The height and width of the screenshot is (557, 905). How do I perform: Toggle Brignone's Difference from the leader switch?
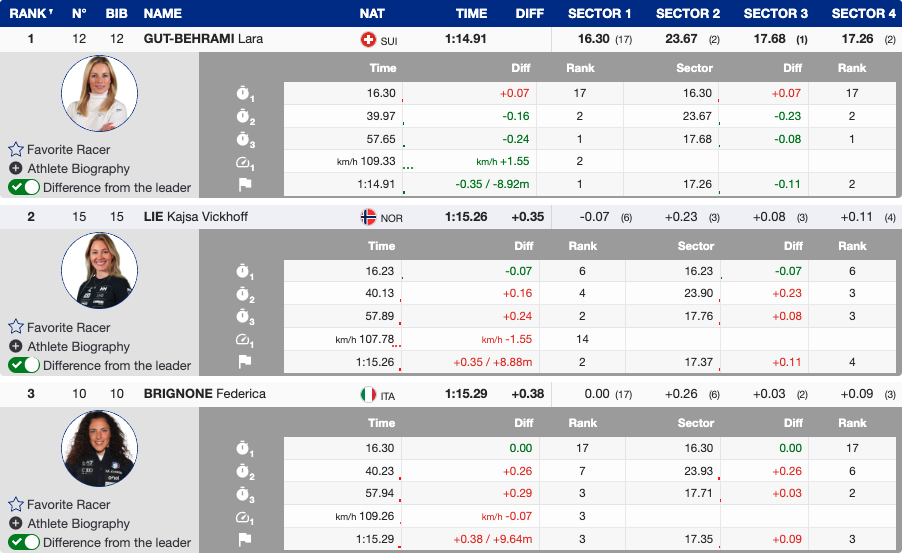click(24, 542)
